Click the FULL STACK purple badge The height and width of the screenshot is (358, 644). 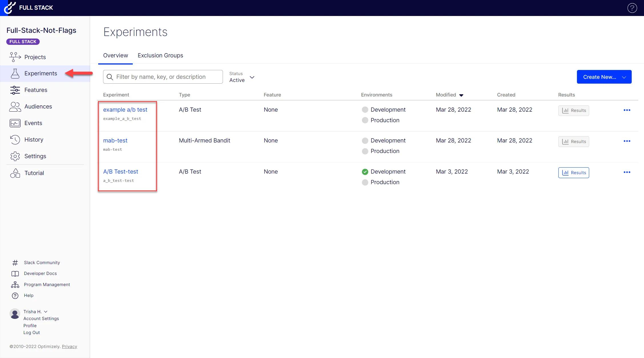click(x=23, y=42)
